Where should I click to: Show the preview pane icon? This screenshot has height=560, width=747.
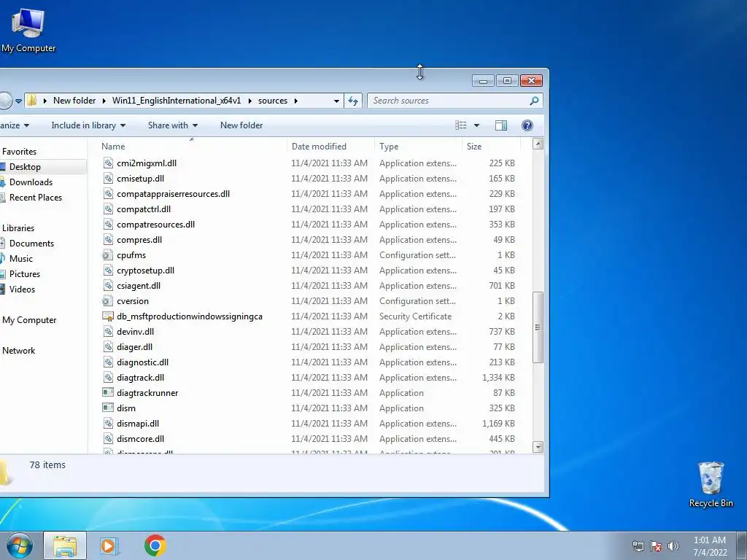pos(500,125)
